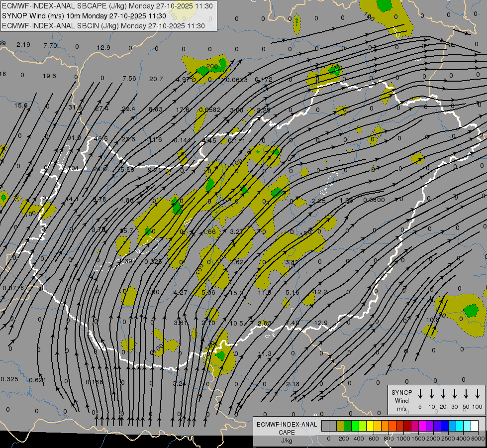The image size is (487, 448).
Task: Click the map value 9.21
Action: (x=155, y=170)
